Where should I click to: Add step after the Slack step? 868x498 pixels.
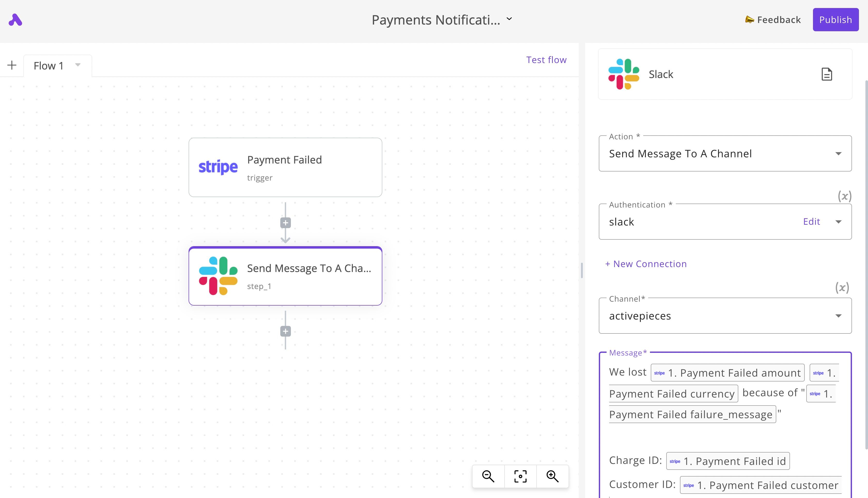(285, 331)
